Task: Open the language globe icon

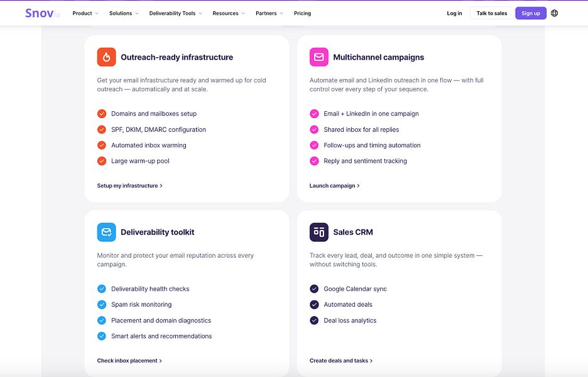Action: click(x=554, y=13)
